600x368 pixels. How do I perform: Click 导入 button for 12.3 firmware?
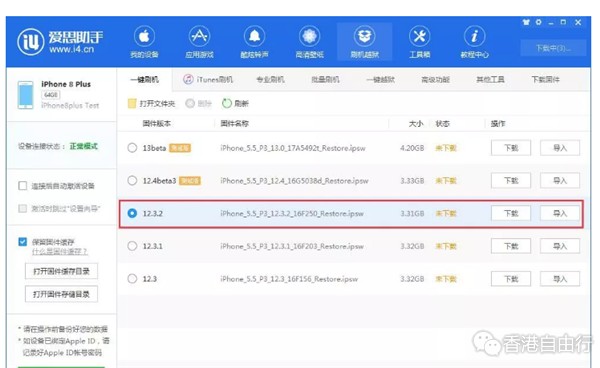pos(560,279)
